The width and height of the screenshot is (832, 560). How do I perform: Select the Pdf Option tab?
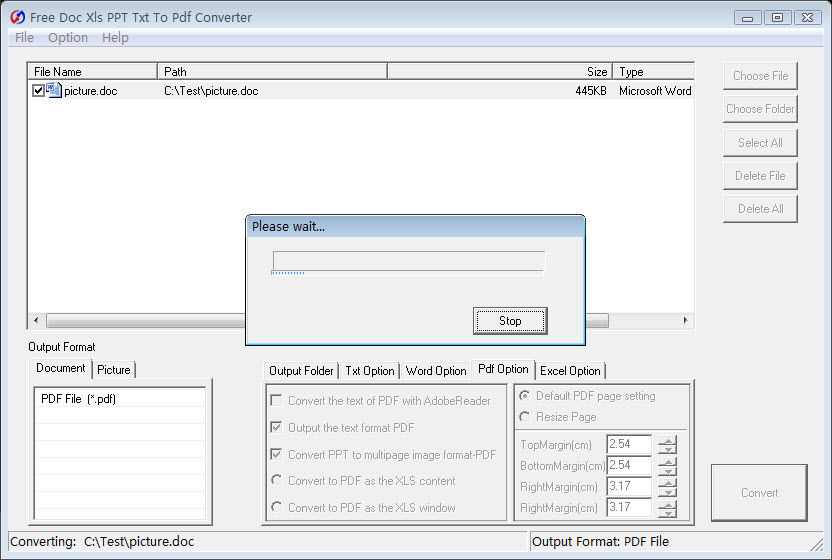click(x=503, y=369)
